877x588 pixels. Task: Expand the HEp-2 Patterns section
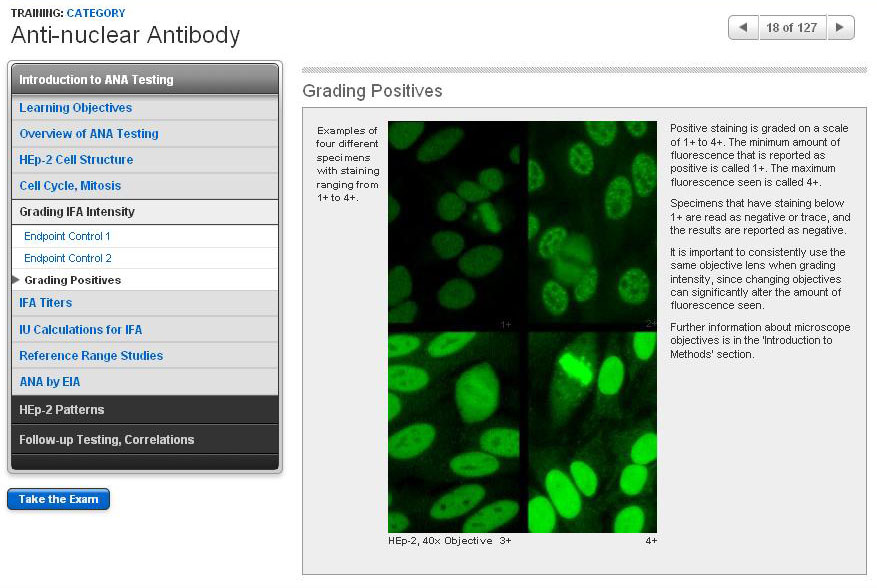point(145,410)
